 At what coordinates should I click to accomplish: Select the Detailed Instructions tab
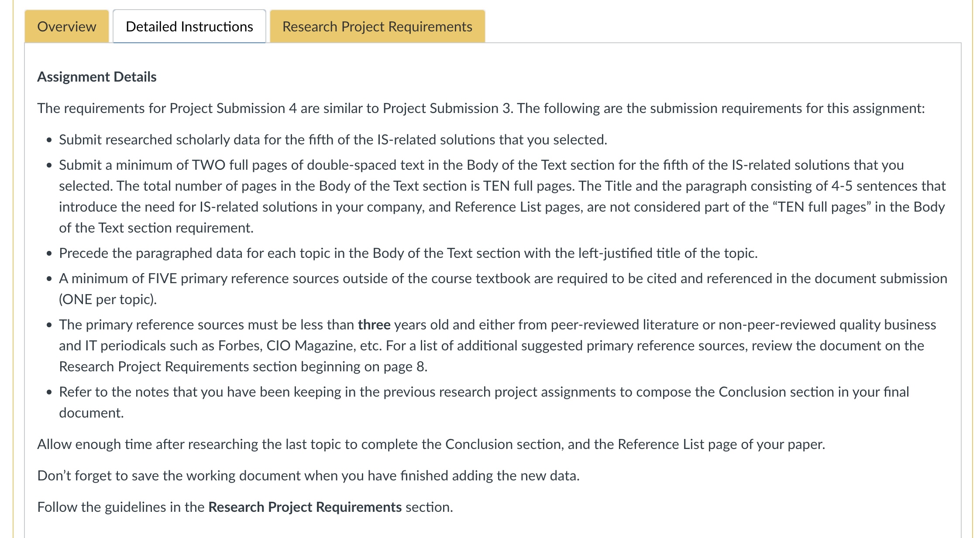(x=189, y=27)
